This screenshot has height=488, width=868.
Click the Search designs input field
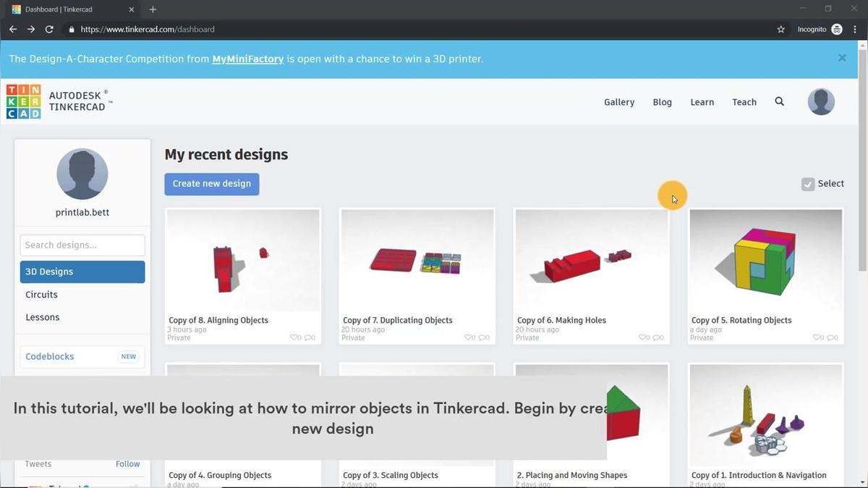click(x=82, y=245)
